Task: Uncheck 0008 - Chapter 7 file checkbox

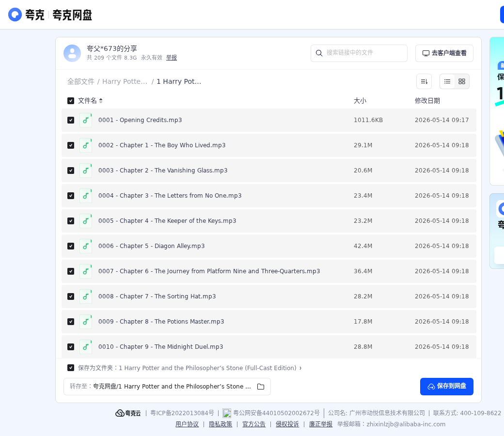Action: [71, 296]
